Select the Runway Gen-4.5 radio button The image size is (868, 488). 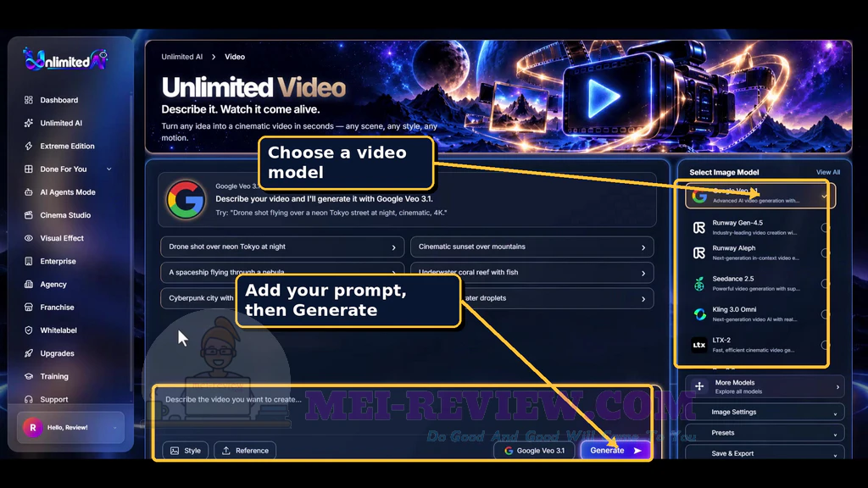(x=826, y=227)
